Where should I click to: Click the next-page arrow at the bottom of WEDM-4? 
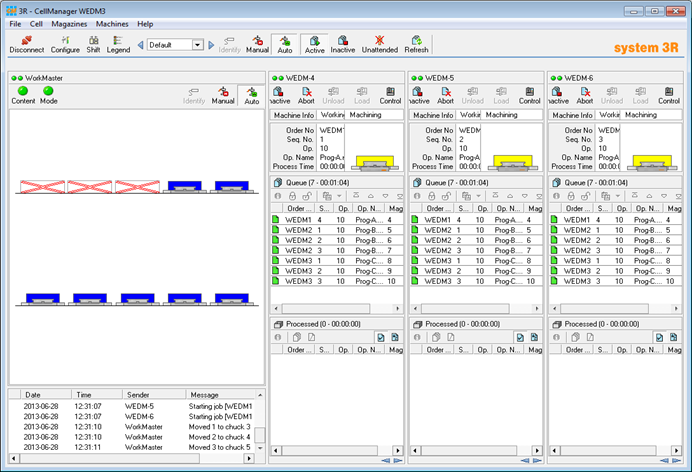(398, 461)
